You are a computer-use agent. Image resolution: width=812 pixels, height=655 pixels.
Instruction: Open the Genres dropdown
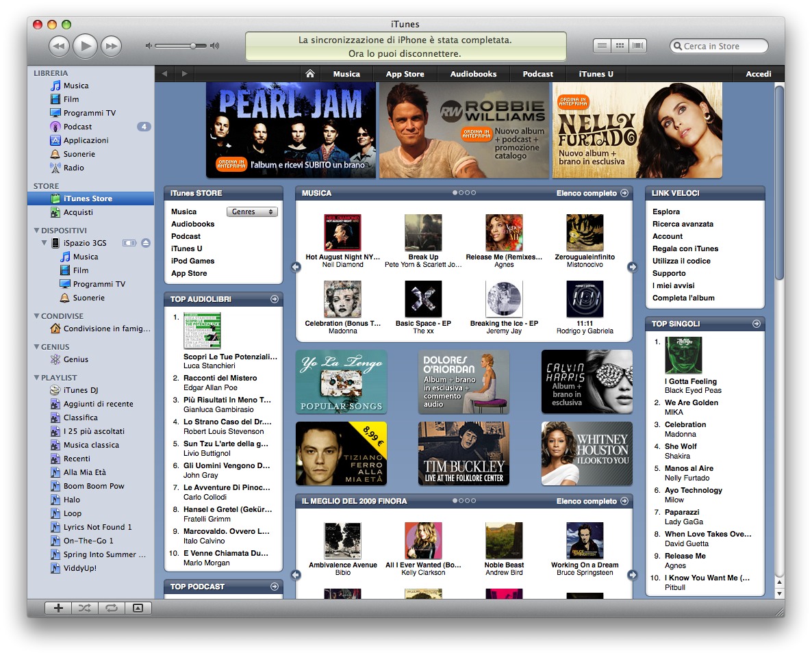click(x=252, y=211)
